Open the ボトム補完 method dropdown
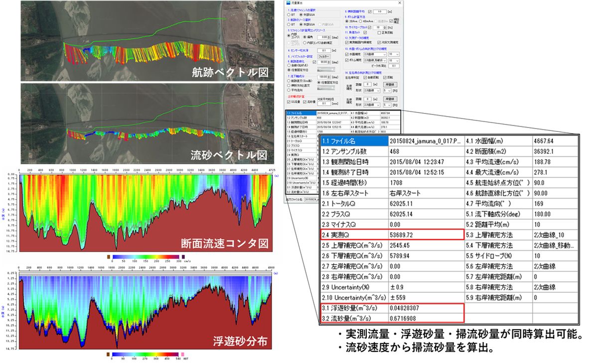 [375, 60]
